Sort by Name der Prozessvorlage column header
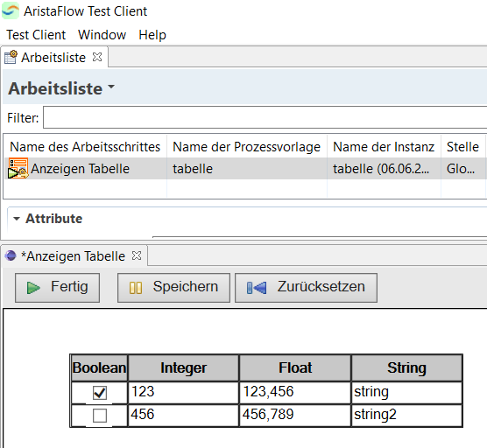The height and width of the screenshot is (448, 487). pyautogui.click(x=247, y=147)
